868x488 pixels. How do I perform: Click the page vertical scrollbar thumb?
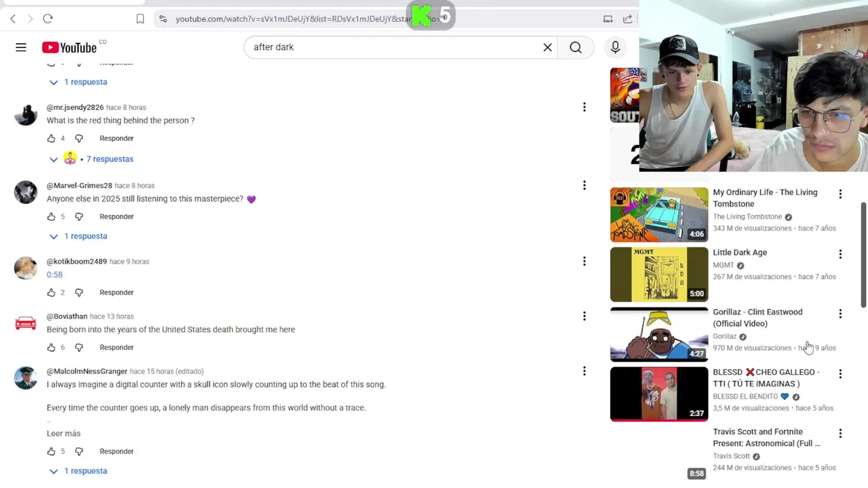click(863, 254)
